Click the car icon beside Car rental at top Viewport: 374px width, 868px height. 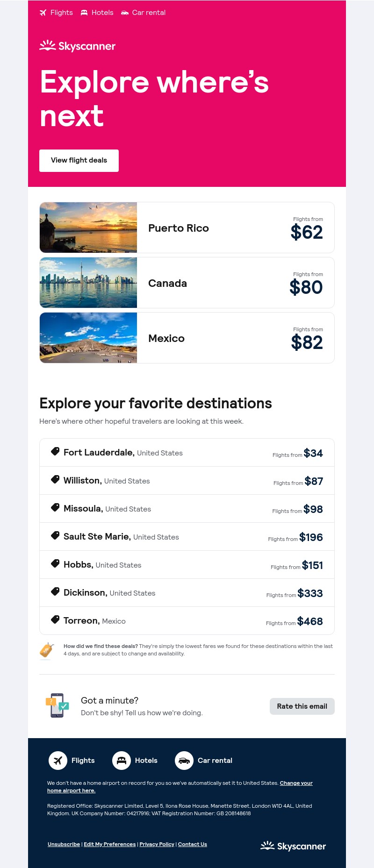(125, 13)
